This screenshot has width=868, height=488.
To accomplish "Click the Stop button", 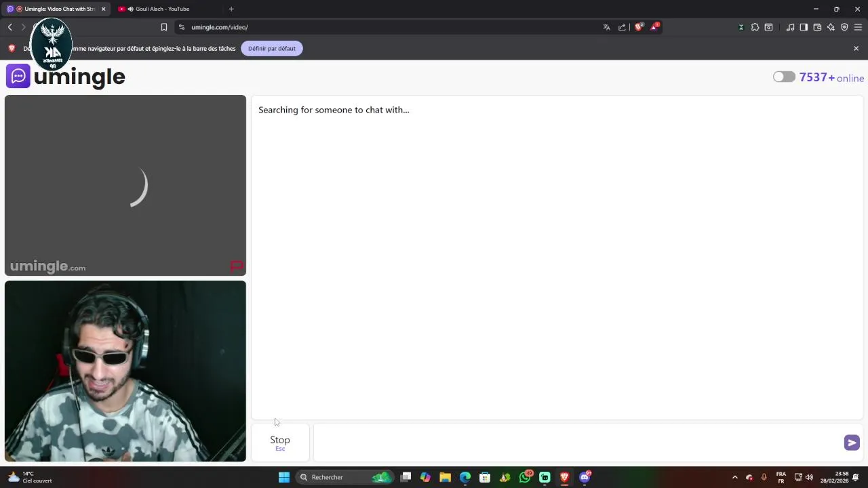I will point(280,443).
